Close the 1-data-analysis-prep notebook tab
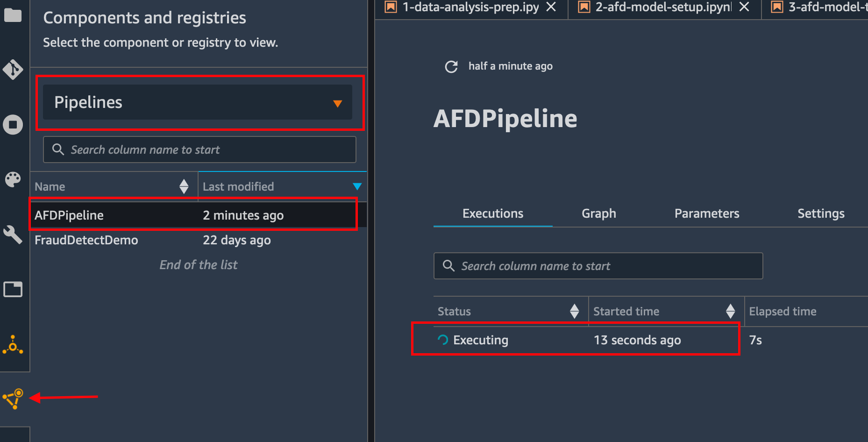 (x=551, y=7)
